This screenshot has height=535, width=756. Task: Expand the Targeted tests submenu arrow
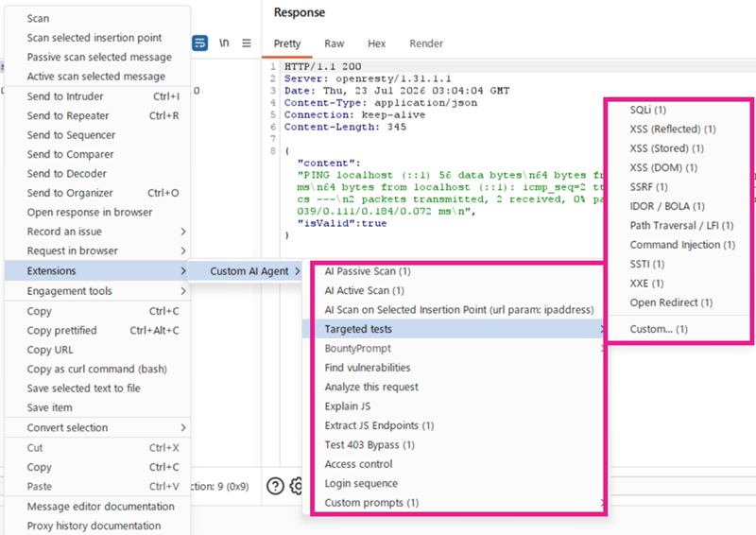[x=602, y=329]
